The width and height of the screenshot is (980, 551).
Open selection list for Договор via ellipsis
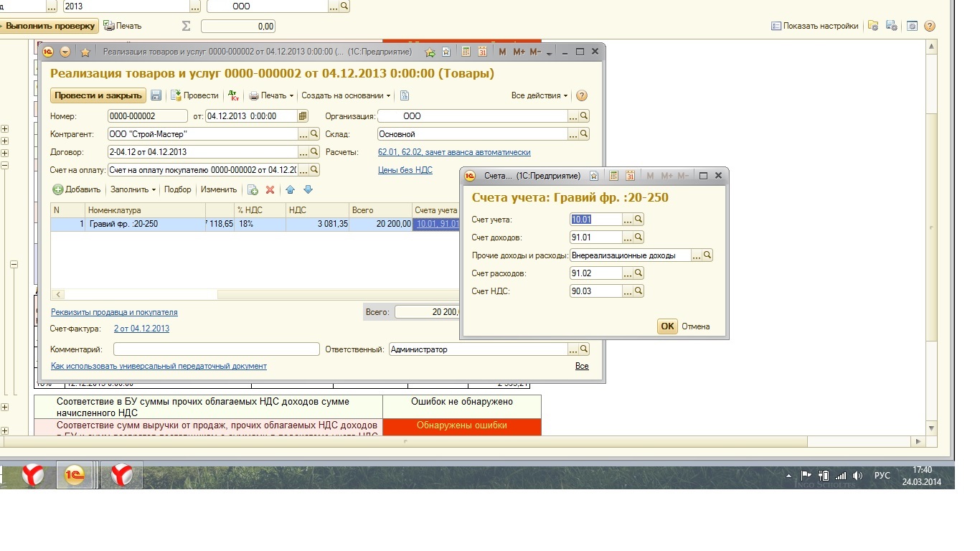tap(303, 152)
